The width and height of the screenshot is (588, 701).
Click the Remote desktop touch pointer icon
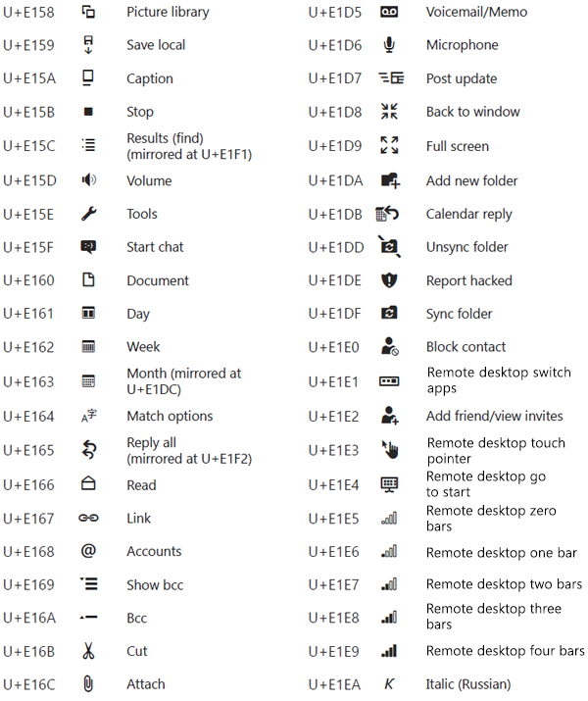tap(389, 450)
